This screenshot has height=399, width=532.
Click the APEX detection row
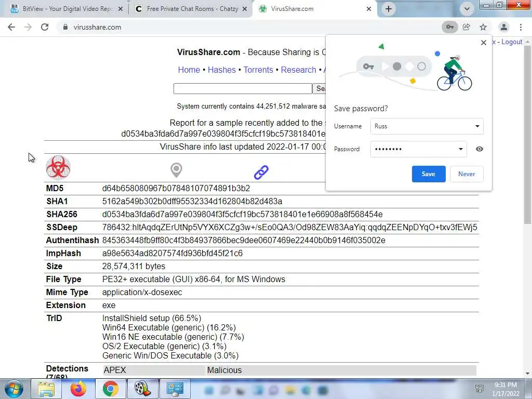(289, 370)
